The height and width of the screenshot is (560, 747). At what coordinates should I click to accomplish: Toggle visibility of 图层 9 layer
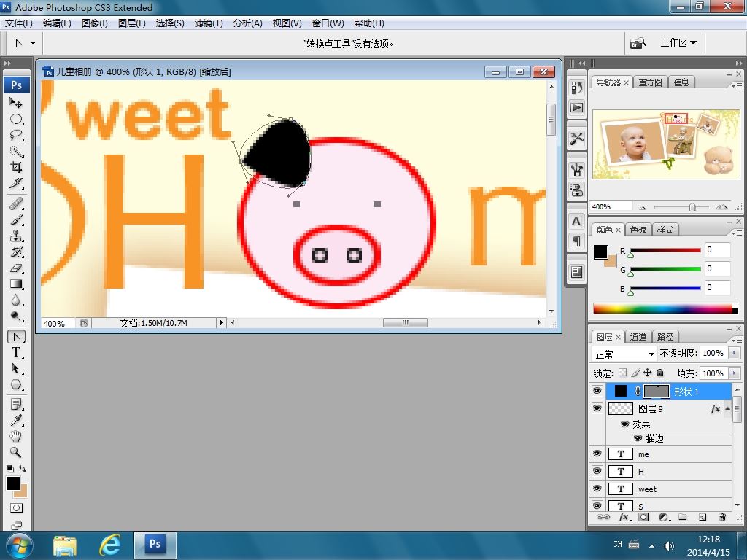pos(597,408)
